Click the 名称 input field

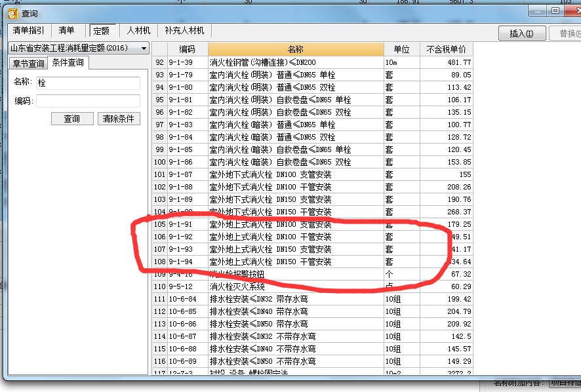tap(88, 83)
